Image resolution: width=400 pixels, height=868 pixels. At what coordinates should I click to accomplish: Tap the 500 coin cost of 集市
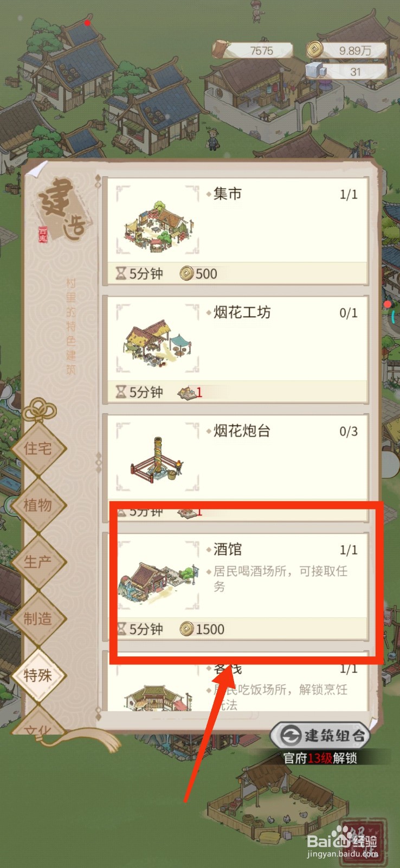[199, 274]
